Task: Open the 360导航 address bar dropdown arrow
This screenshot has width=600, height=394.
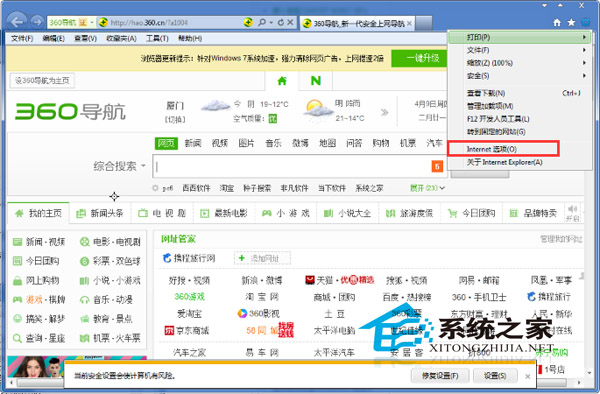Action: [x=92, y=23]
